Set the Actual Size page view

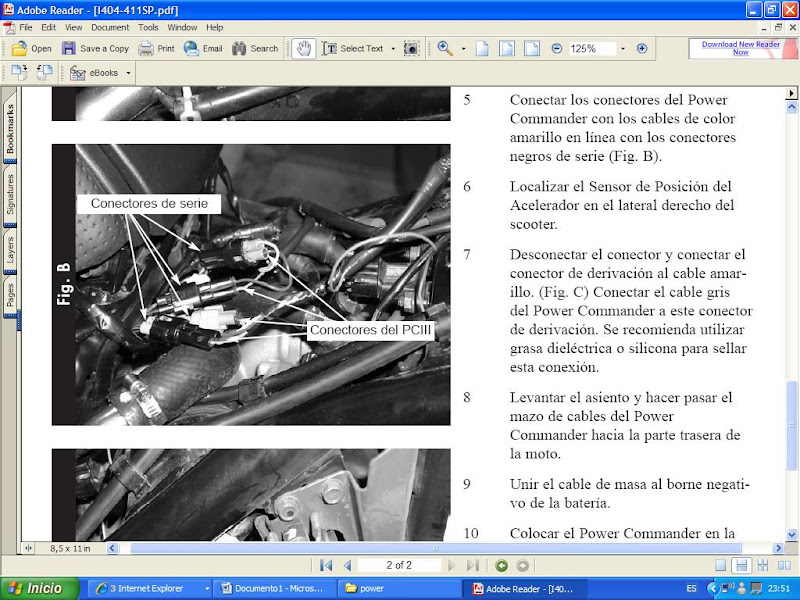coord(482,48)
